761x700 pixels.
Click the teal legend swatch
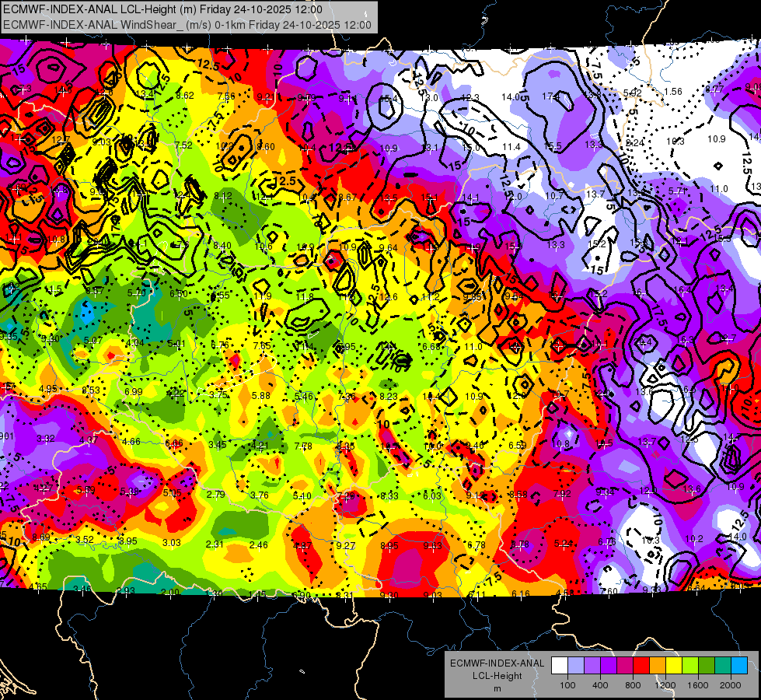pos(723,666)
